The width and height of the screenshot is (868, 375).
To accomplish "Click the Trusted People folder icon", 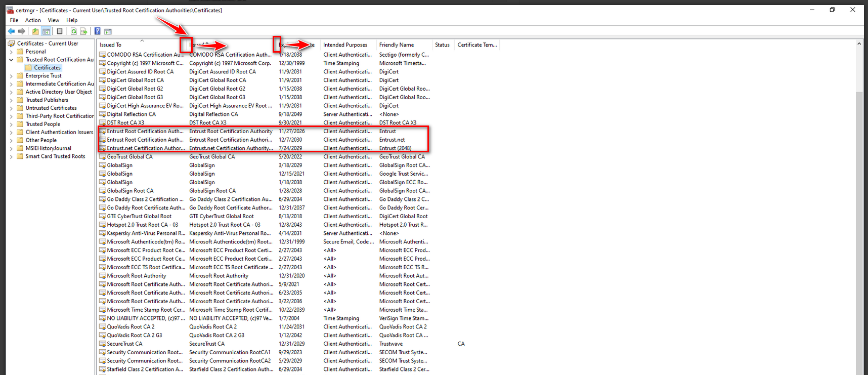I will tap(20, 124).
